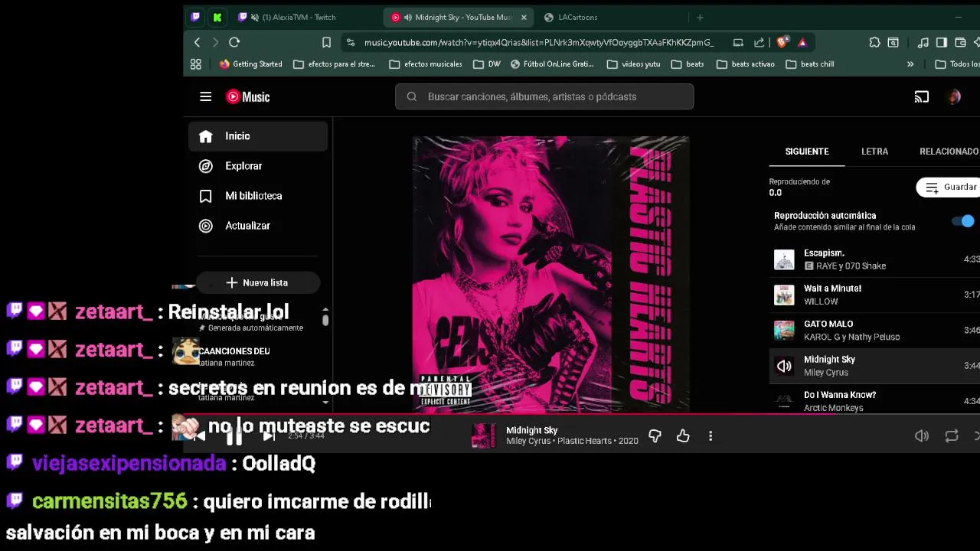Screen dimensions: 980x551
Task: Open the media control music note icon
Action: click(x=923, y=43)
